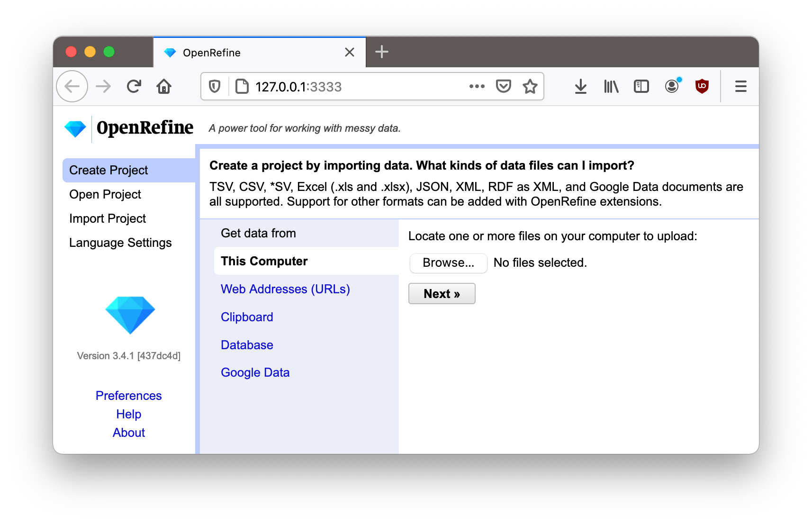
Task: Save page to Pocket icon
Action: [503, 86]
